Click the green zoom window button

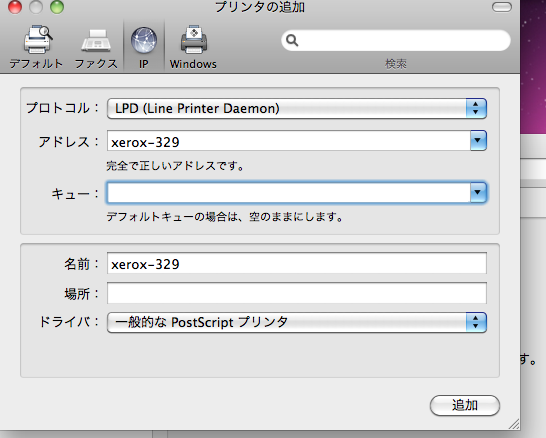coord(57,7)
